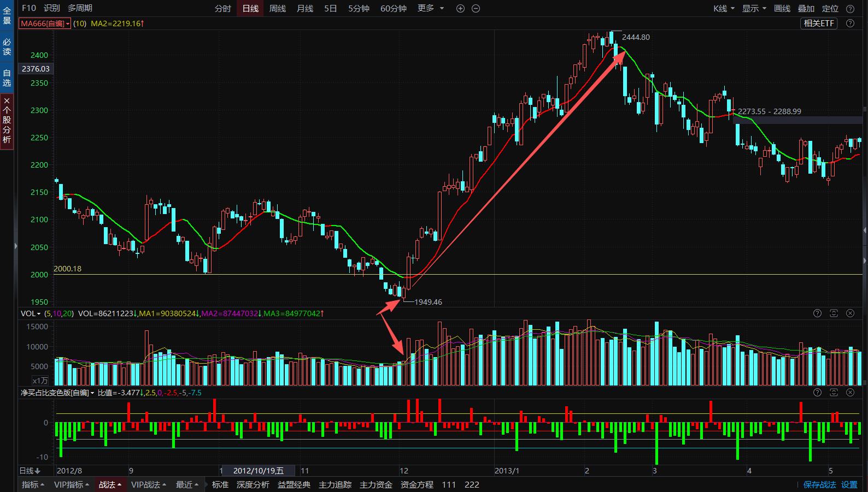Viewport: 868px width, 492px height.
Task: Open the 设置 settings link
Action: (x=849, y=485)
